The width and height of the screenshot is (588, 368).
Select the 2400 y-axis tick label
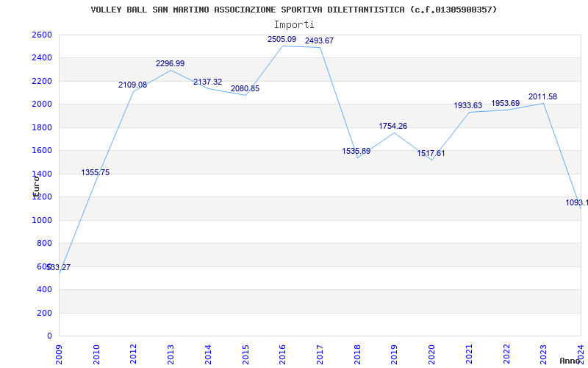(x=42, y=58)
